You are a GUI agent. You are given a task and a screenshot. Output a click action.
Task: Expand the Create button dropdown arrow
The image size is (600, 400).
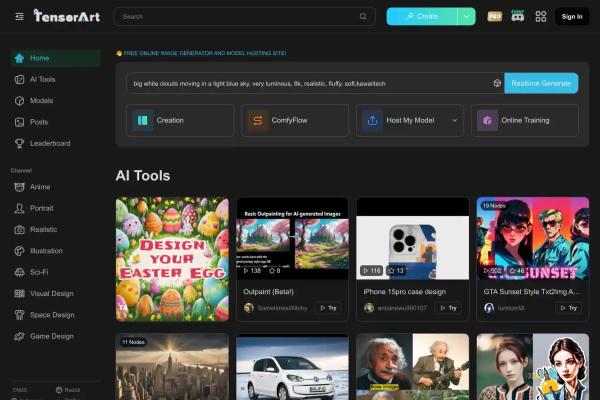point(466,16)
